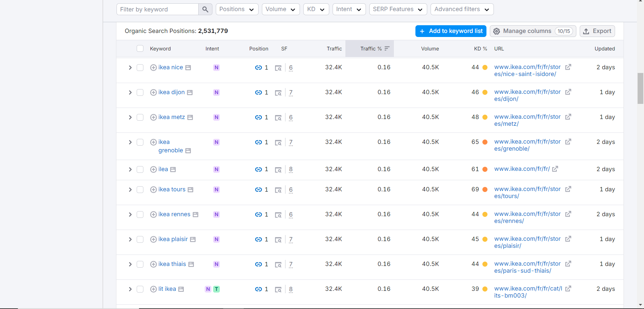This screenshot has height=309, width=644.
Task: Sort by Keyword column header
Action: (x=160, y=49)
